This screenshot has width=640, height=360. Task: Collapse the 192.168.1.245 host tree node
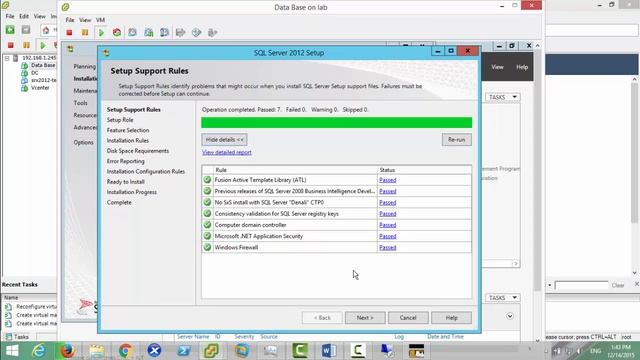[x=7, y=58]
